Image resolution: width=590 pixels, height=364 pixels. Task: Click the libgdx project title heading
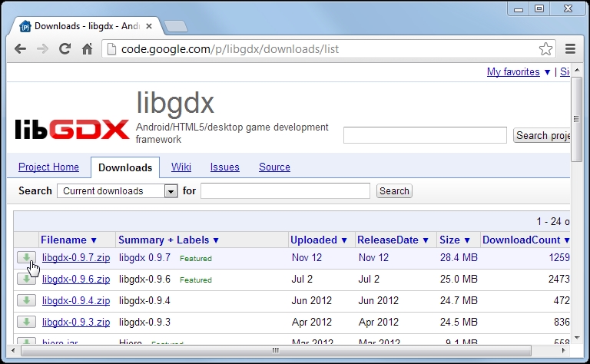click(175, 103)
